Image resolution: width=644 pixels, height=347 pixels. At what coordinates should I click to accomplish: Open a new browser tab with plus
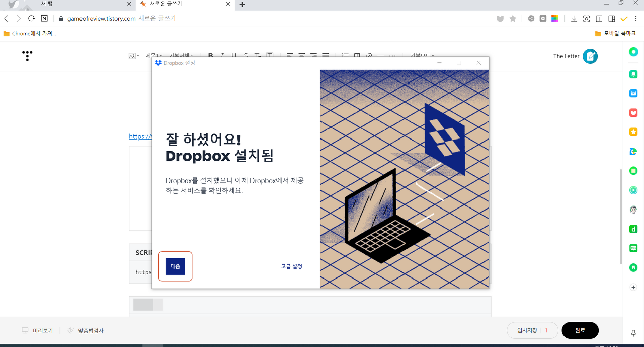tap(242, 4)
